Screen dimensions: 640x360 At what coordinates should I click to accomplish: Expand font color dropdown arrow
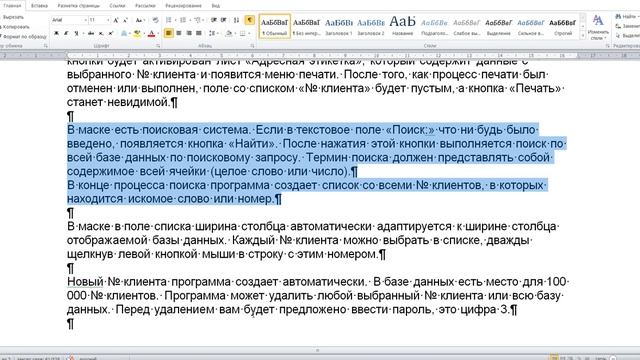point(158,33)
